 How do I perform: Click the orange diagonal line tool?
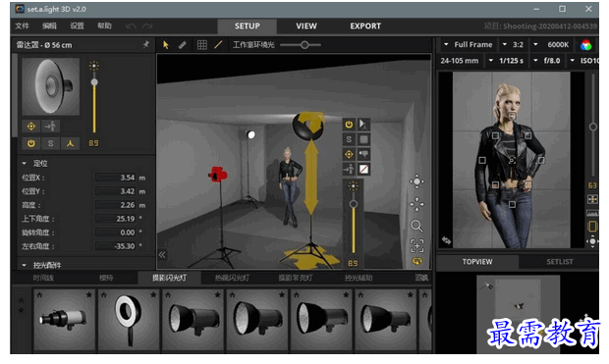click(218, 44)
